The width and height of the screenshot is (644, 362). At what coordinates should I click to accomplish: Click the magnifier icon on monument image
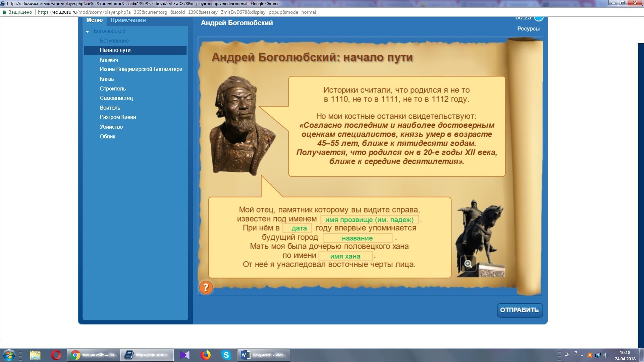[468, 264]
